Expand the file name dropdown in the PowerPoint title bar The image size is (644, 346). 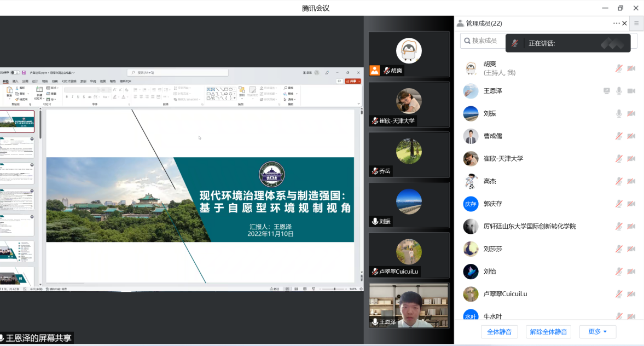tap(73, 72)
